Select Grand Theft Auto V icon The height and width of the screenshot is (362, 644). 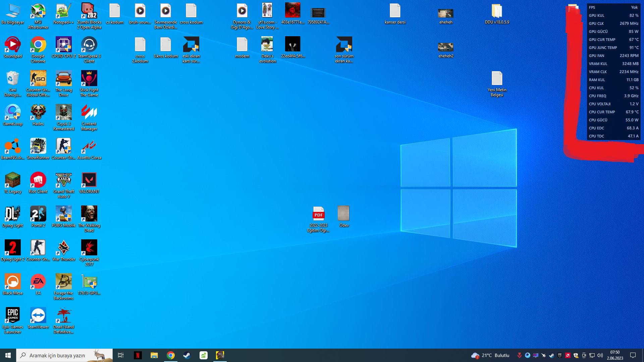(64, 185)
